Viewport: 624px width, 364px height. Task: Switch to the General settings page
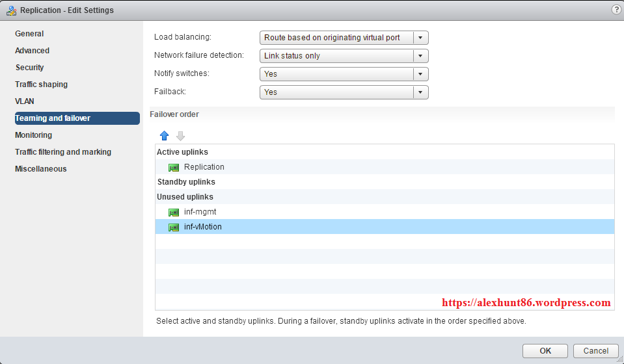coord(29,34)
